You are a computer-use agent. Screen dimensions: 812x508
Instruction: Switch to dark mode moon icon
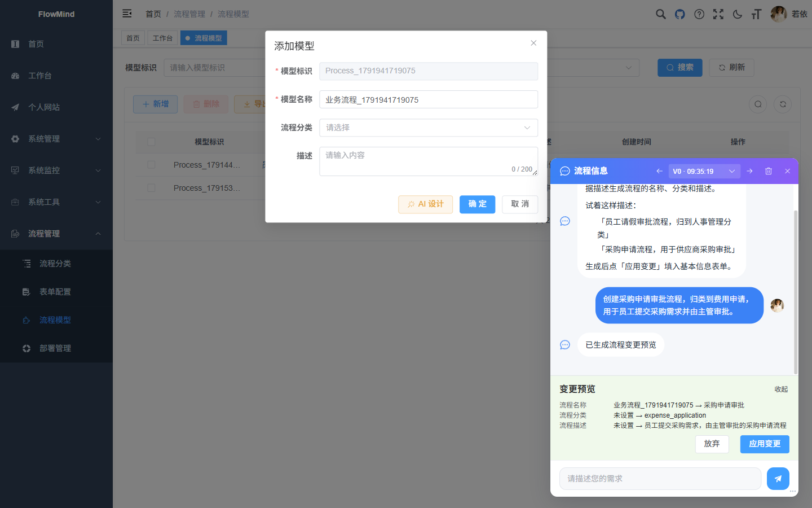pyautogui.click(x=738, y=14)
